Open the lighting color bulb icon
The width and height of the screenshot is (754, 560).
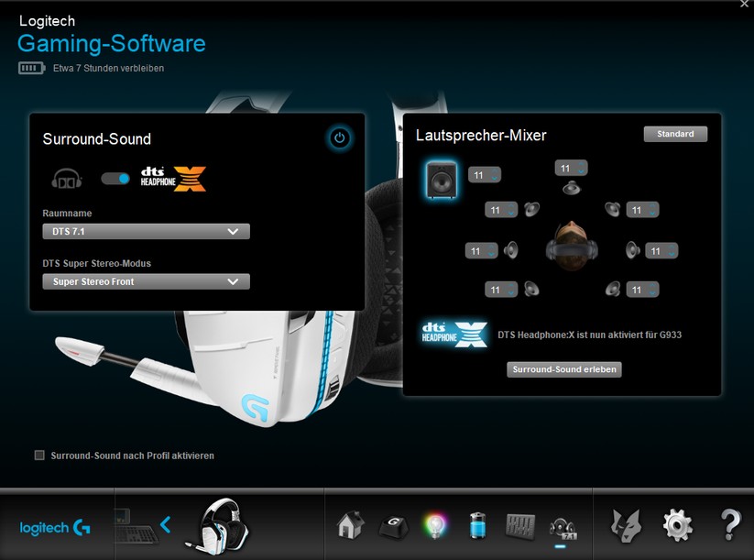433,525
